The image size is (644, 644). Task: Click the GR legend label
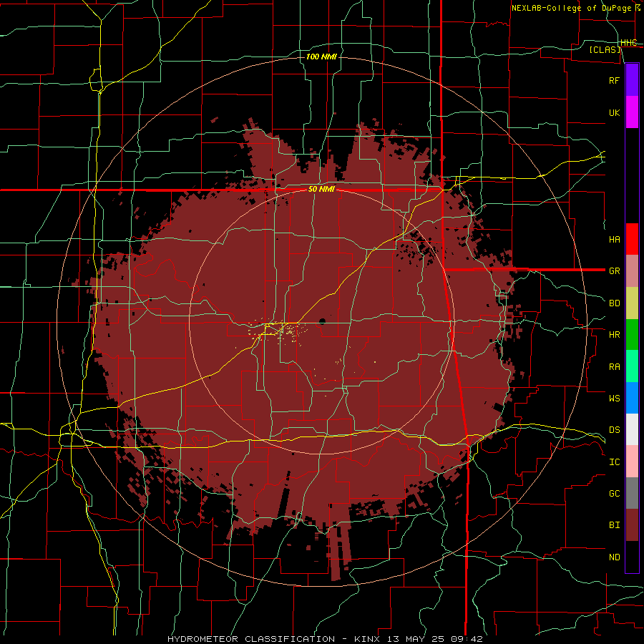[614, 271]
